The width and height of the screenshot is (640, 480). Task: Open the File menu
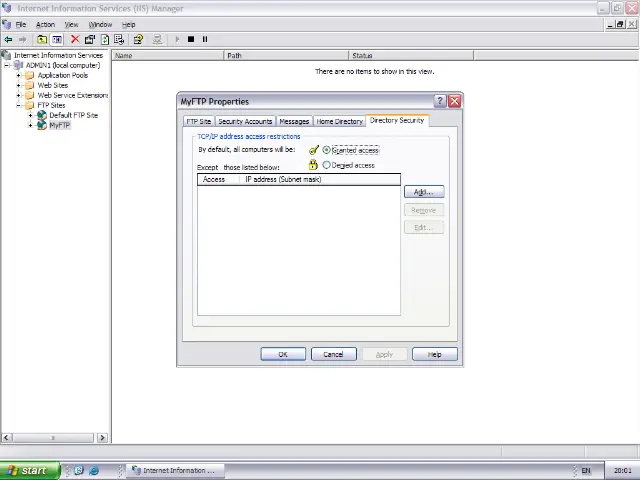point(21,25)
